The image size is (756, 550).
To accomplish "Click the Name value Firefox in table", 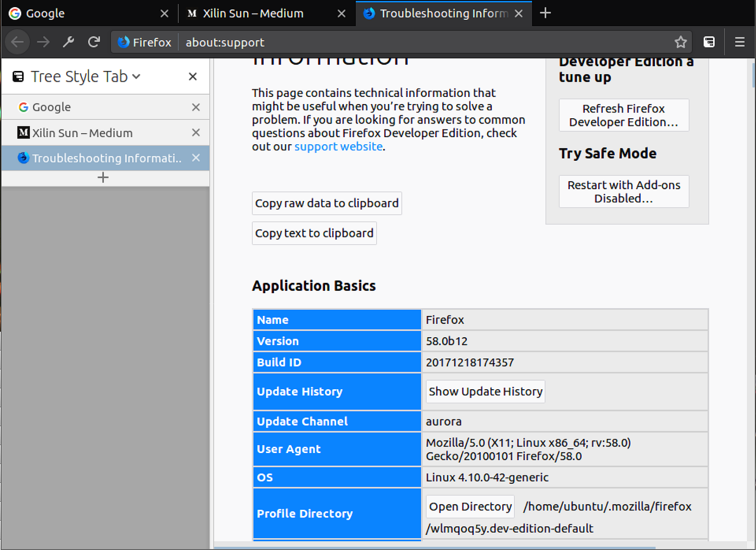I will point(445,320).
